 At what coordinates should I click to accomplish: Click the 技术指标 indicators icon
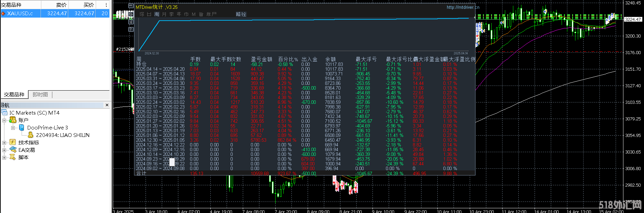pyautogui.click(x=13, y=142)
